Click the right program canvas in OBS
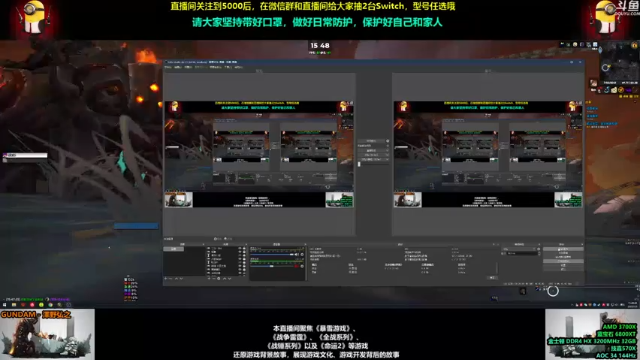640x360 pixels. 488,154
